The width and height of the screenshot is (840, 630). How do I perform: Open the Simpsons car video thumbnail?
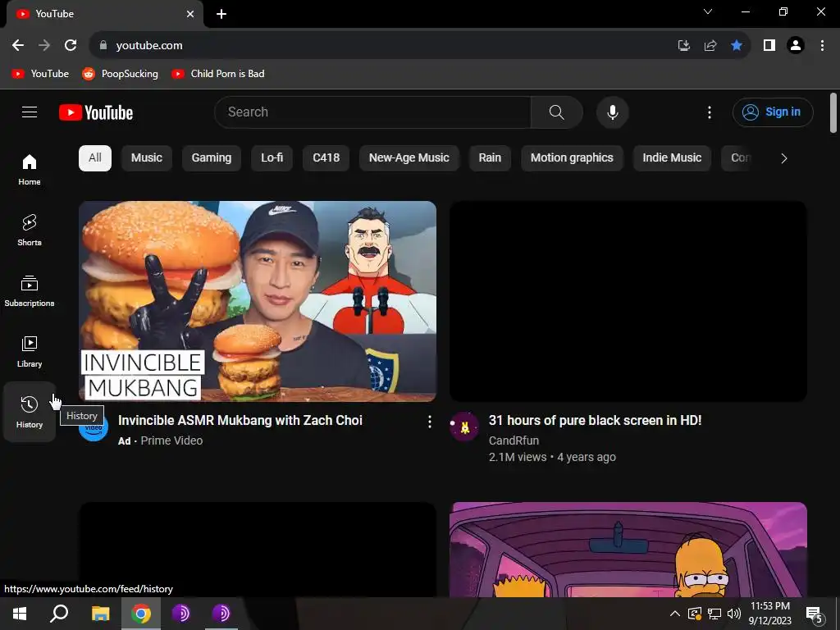click(x=628, y=549)
